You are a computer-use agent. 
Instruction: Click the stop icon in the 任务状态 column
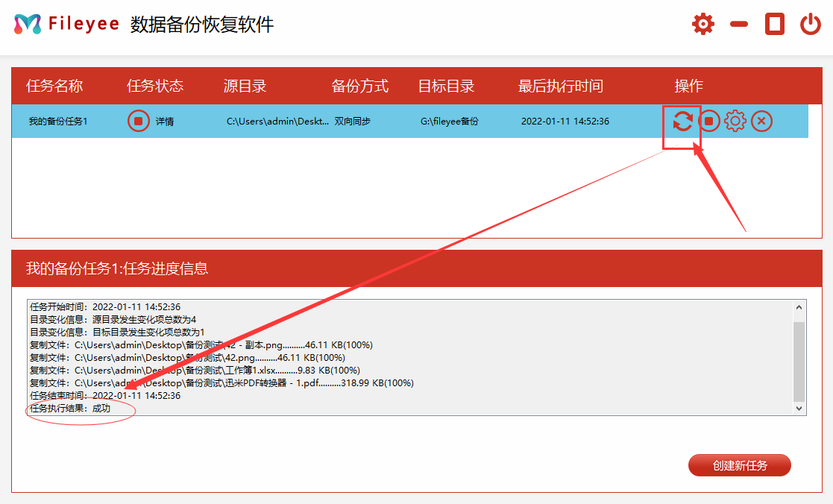(x=138, y=121)
